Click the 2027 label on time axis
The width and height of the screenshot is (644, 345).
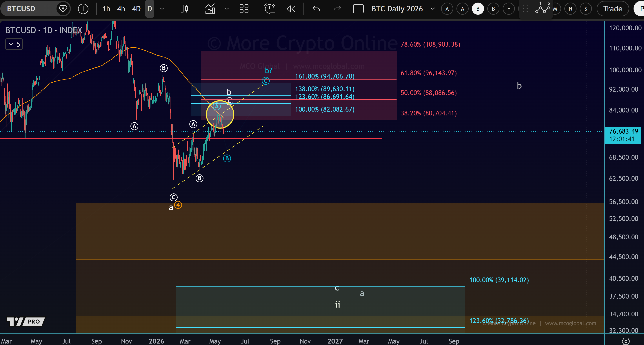[335, 341]
